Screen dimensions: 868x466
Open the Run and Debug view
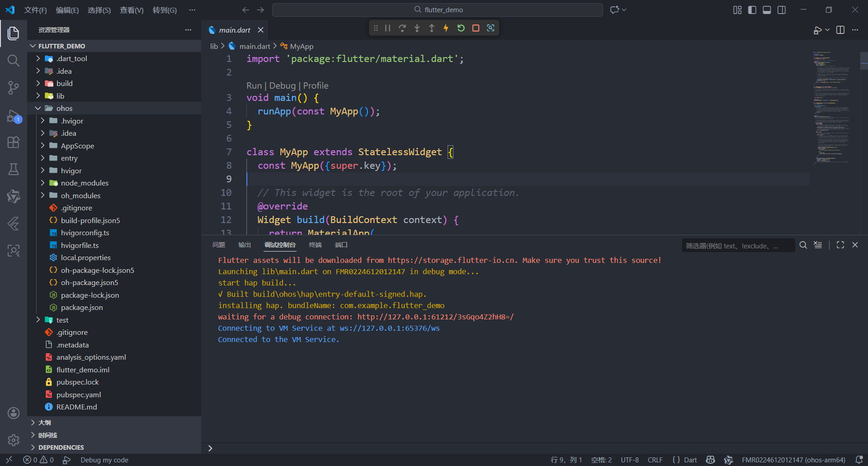click(x=14, y=116)
